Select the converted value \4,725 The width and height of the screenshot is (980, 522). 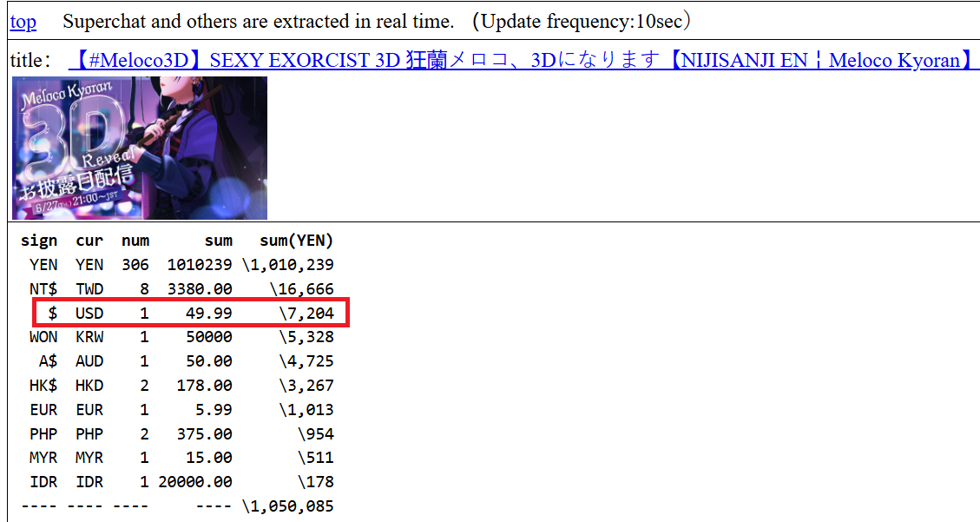tap(306, 361)
